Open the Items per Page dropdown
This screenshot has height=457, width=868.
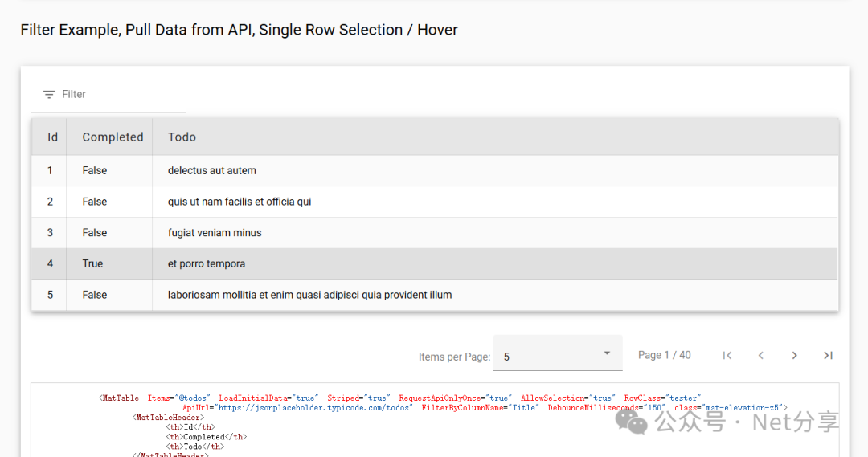[x=557, y=356]
